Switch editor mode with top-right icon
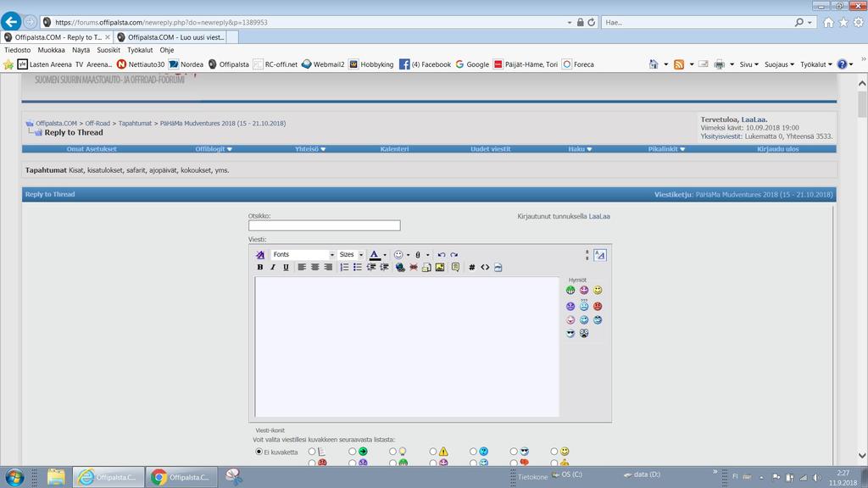 click(599, 255)
